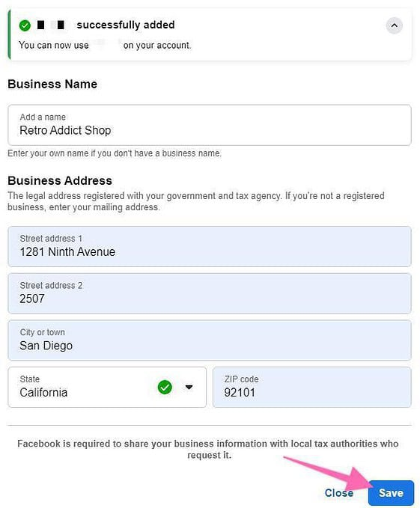Viewport: 420px width, 508px height.
Task: Click into the ZIP code field
Action: click(x=311, y=387)
